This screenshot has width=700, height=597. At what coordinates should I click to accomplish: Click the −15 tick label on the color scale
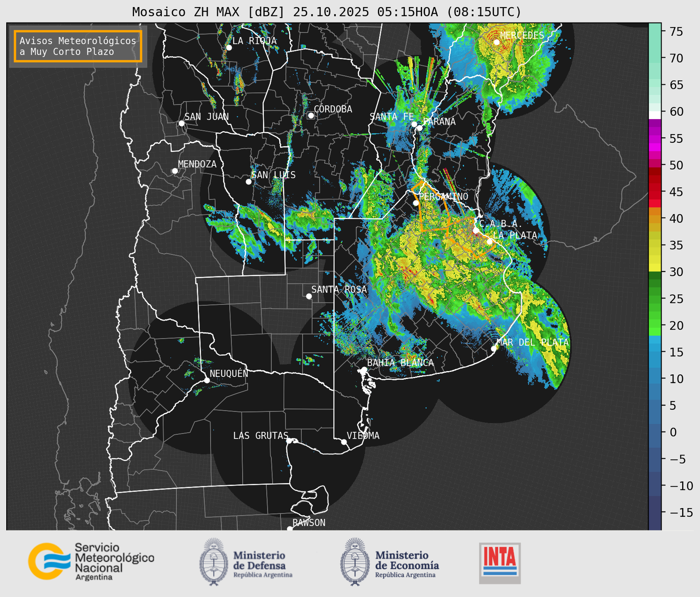[x=681, y=512]
